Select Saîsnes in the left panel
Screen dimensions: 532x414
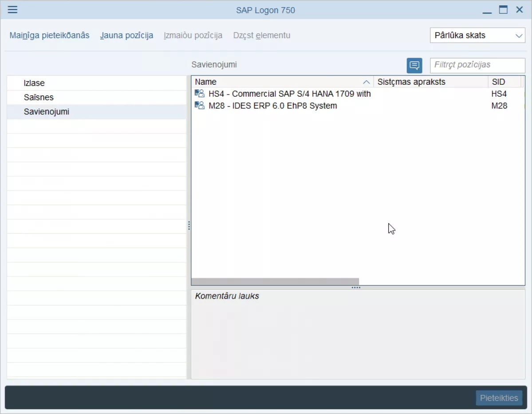[x=97, y=97]
